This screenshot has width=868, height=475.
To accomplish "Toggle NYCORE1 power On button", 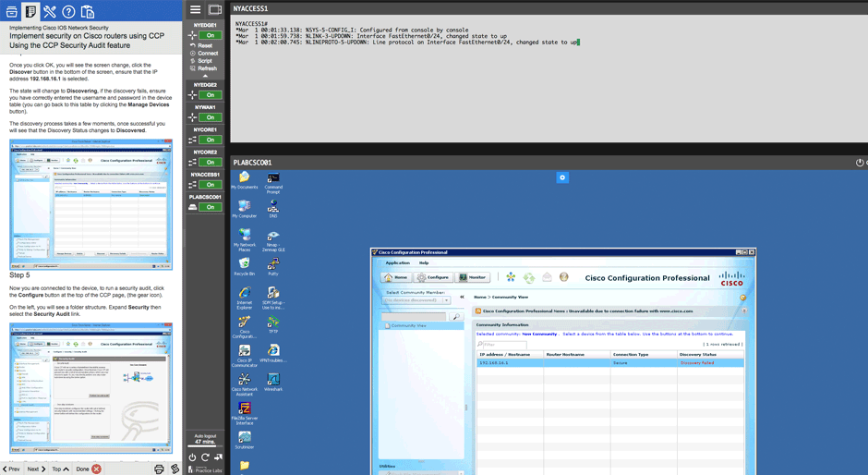I will click(211, 140).
